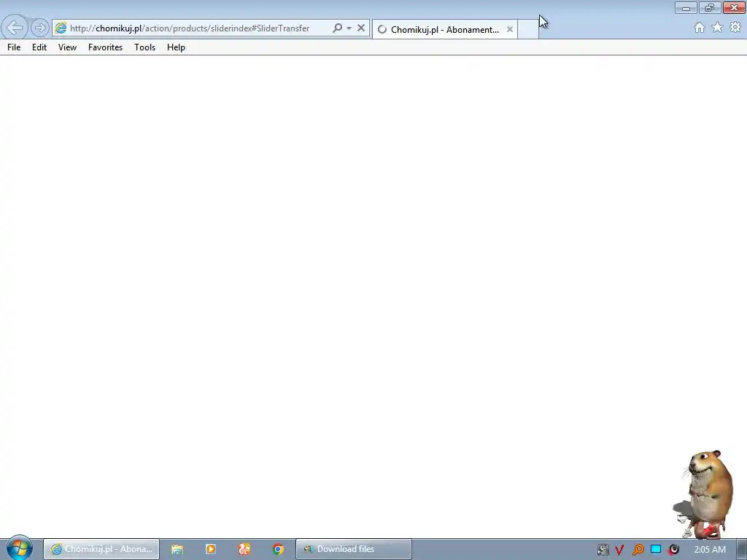Expand the address bar autocomplete dropdown arrow
Screen dimensions: 747x560
point(349,28)
